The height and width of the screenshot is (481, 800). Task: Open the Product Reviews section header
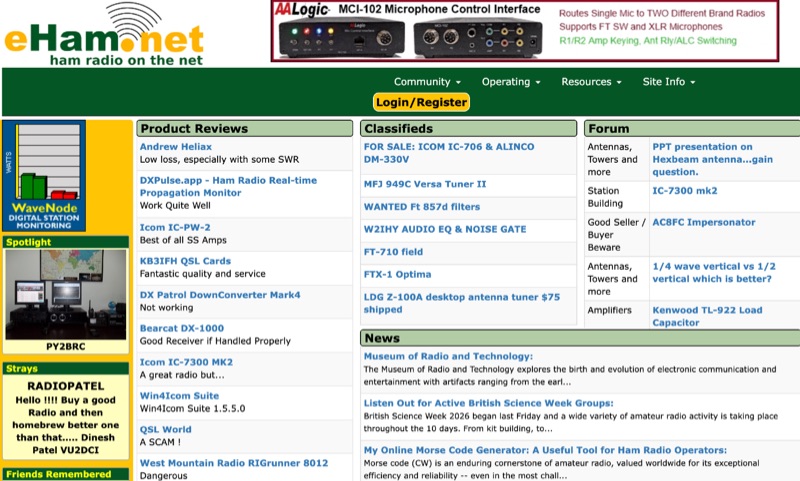coord(244,129)
